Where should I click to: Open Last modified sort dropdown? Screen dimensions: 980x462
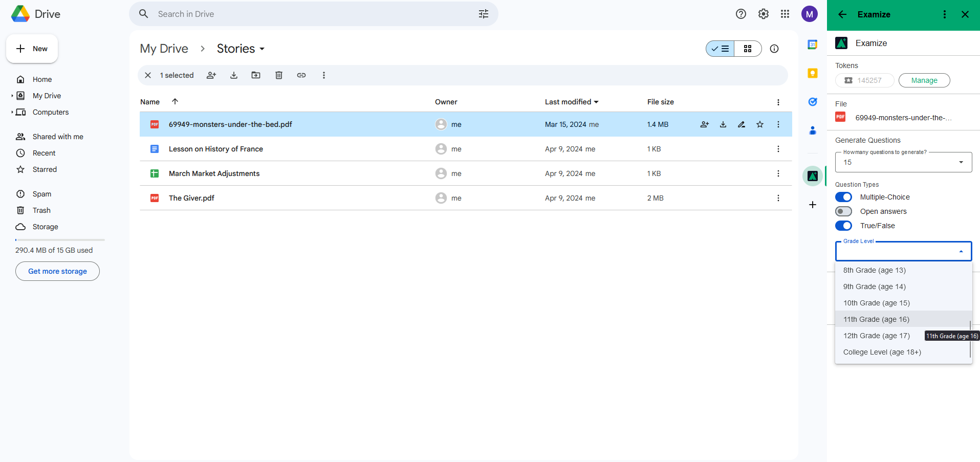572,102
